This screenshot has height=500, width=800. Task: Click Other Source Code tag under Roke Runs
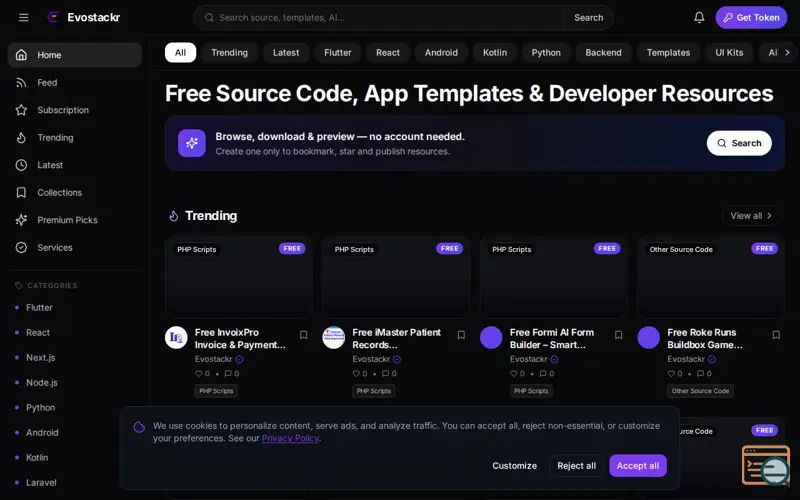(700, 391)
